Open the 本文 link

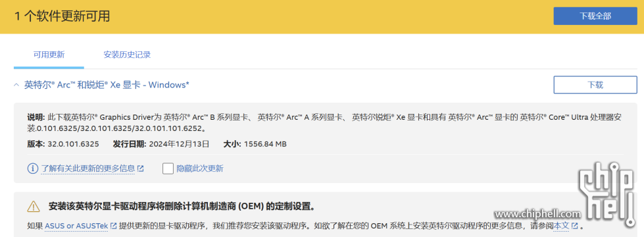tap(562, 226)
